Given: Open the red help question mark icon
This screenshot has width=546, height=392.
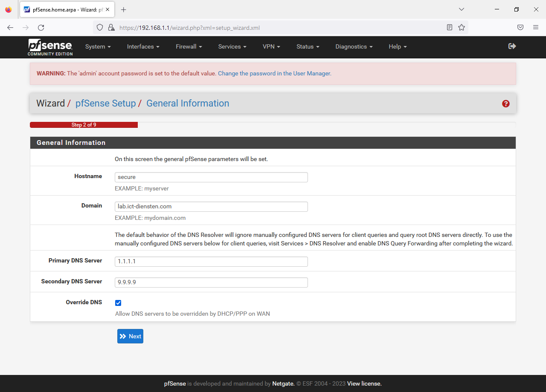Looking at the screenshot, I should (506, 104).
